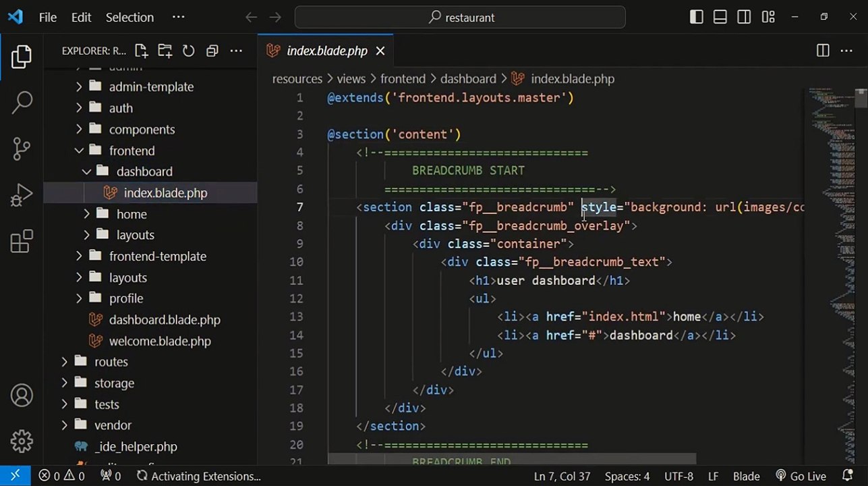Open the Selection menu
This screenshot has width=868, height=486.
(x=129, y=17)
